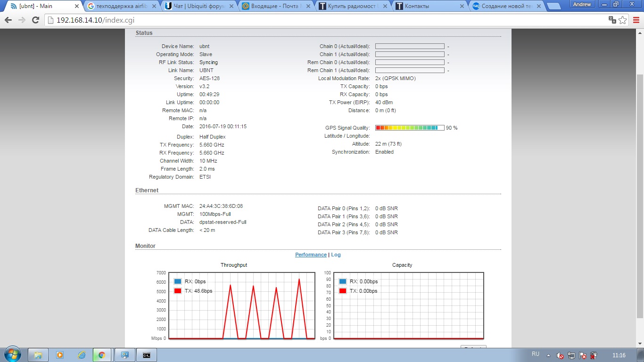This screenshot has height=362, width=644.
Task: Click the RU language indicator
Action: pos(536,354)
